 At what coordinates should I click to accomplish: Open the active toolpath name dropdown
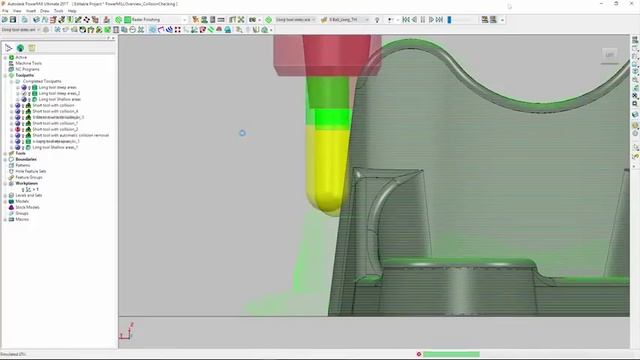click(x=313, y=20)
